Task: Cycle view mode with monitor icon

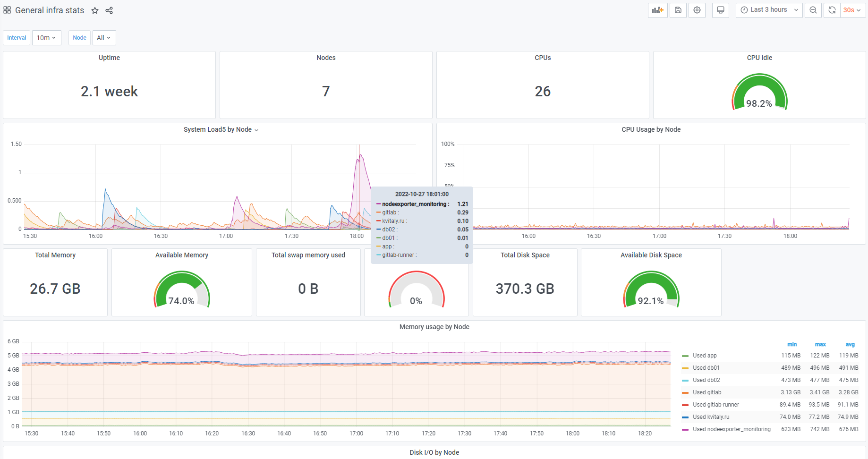Action: coord(721,10)
